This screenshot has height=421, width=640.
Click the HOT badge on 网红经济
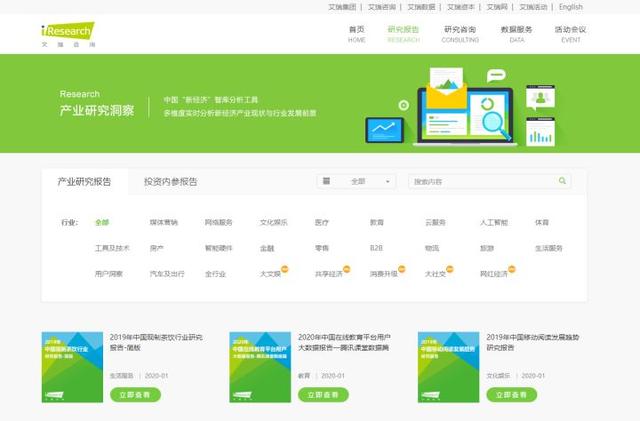(511, 268)
